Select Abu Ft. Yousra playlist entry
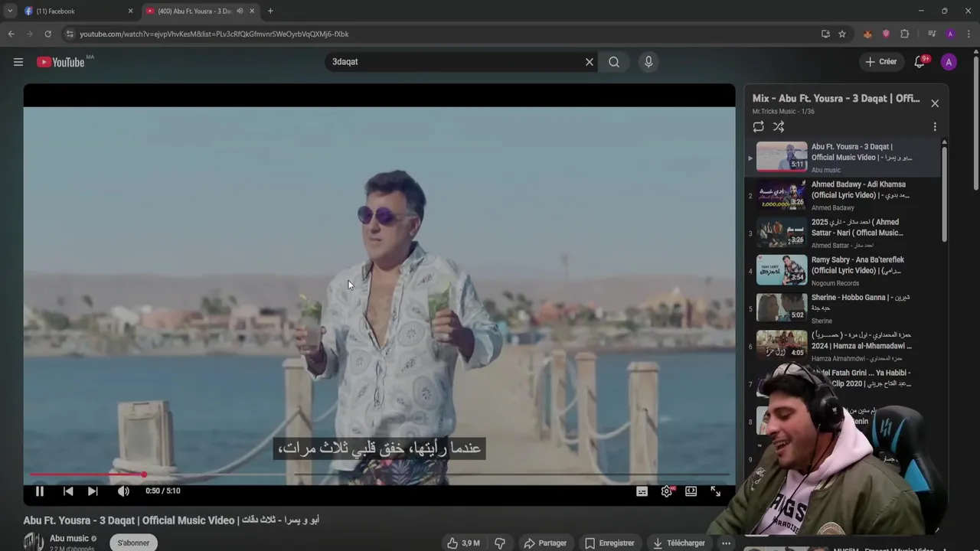980x551 pixels. 842,158
